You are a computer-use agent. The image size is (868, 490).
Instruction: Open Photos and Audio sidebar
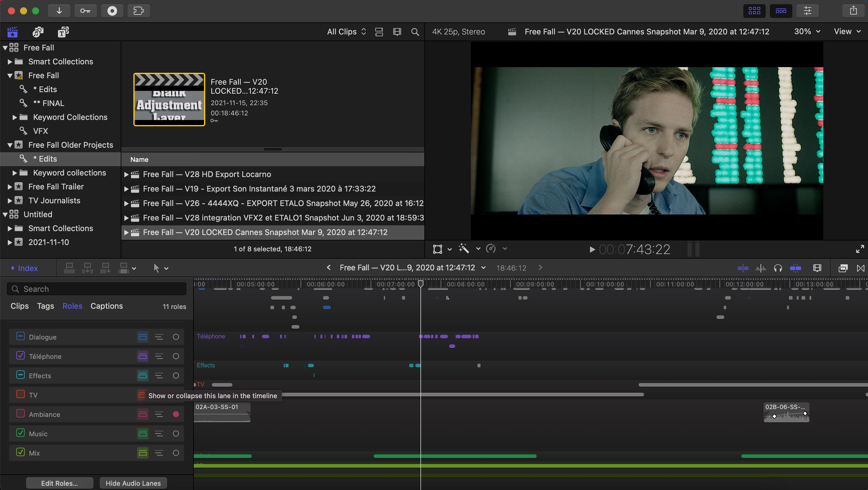(38, 32)
